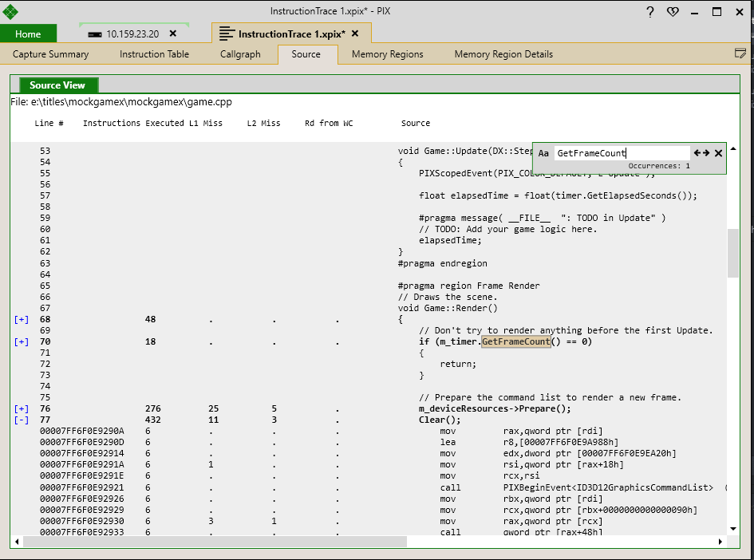Click the "m_deviceResources->Prepare();" source line
Screen dimensions: 754x560
tap(495, 409)
